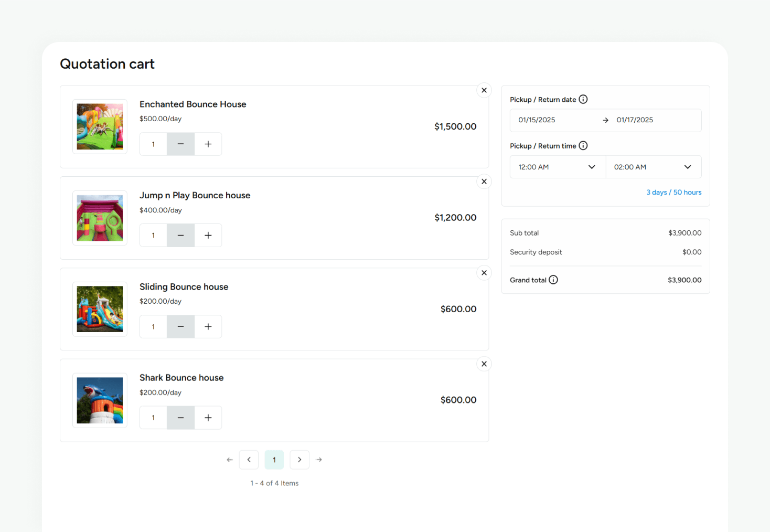Increase Sliding Bounce house quantity
The height and width of the screenshot is (532, 770).
pos(208,327)
